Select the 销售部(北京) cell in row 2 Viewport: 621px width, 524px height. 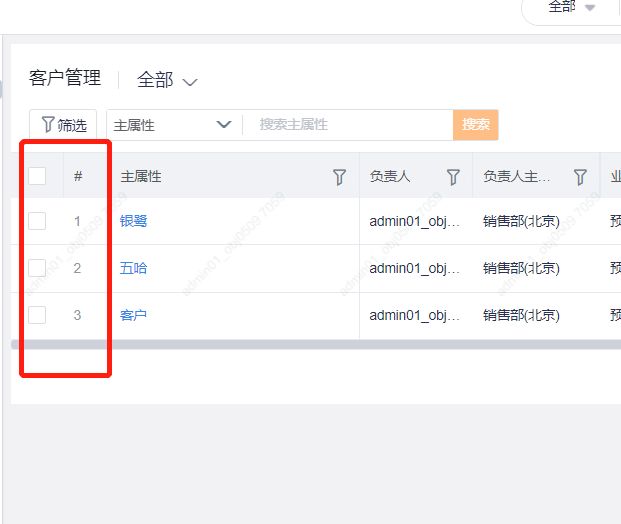[521, 268]
